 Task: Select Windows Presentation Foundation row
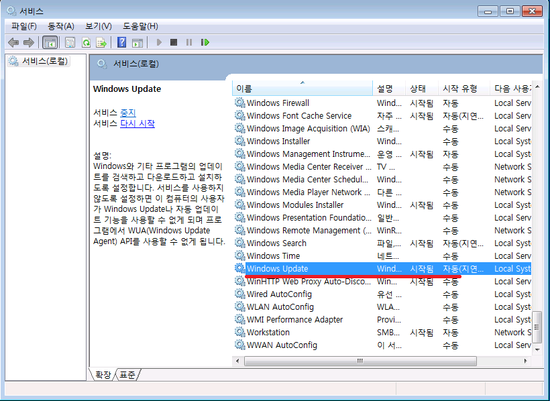(382, 217)
